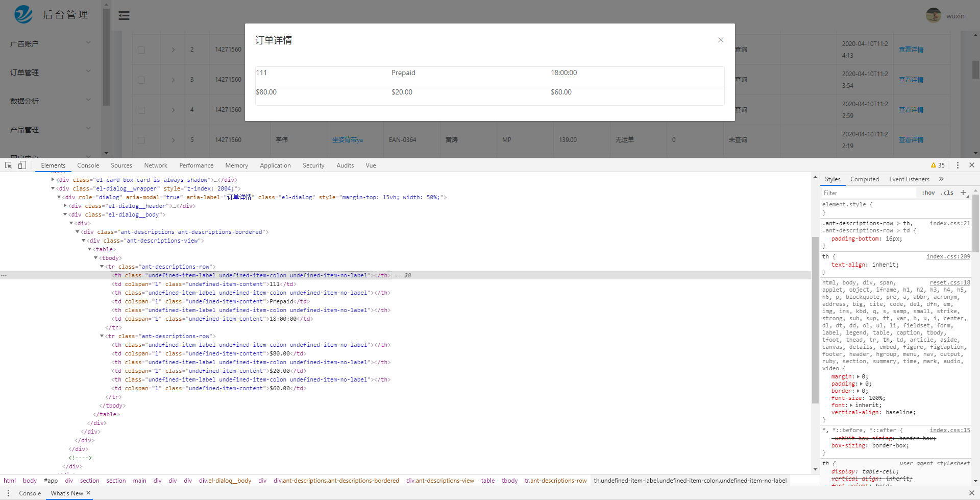Open the Computed styles tab

pos(865,179)
